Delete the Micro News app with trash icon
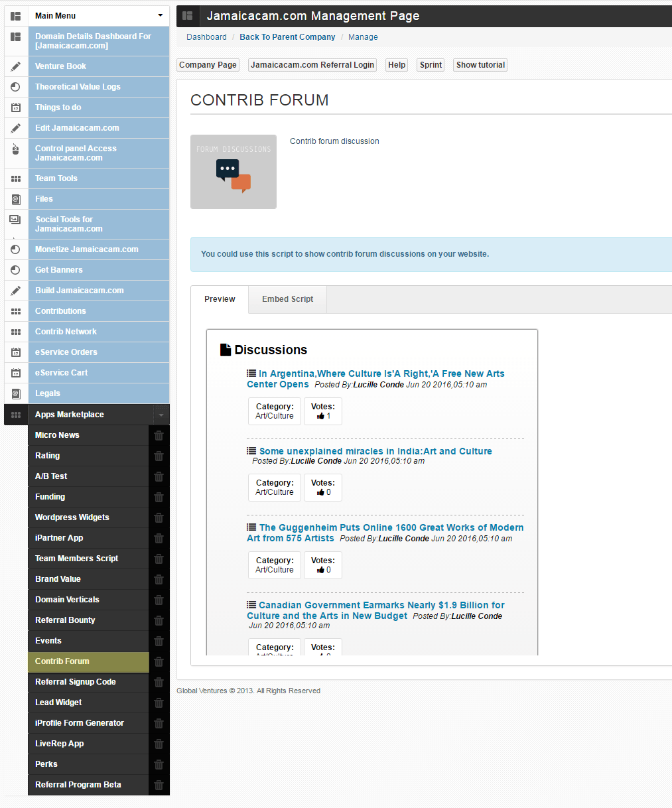This screenshot has width=672, height=808. click(159, 435)
